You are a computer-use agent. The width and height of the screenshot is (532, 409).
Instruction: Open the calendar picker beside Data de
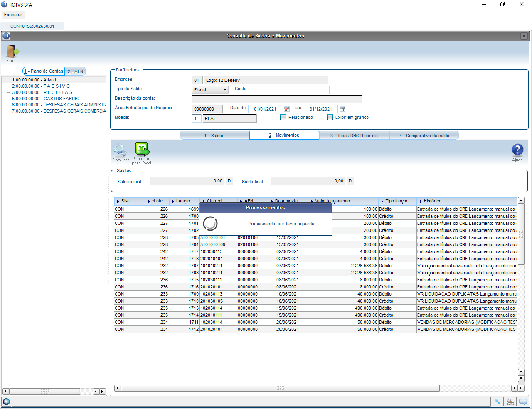286,109
